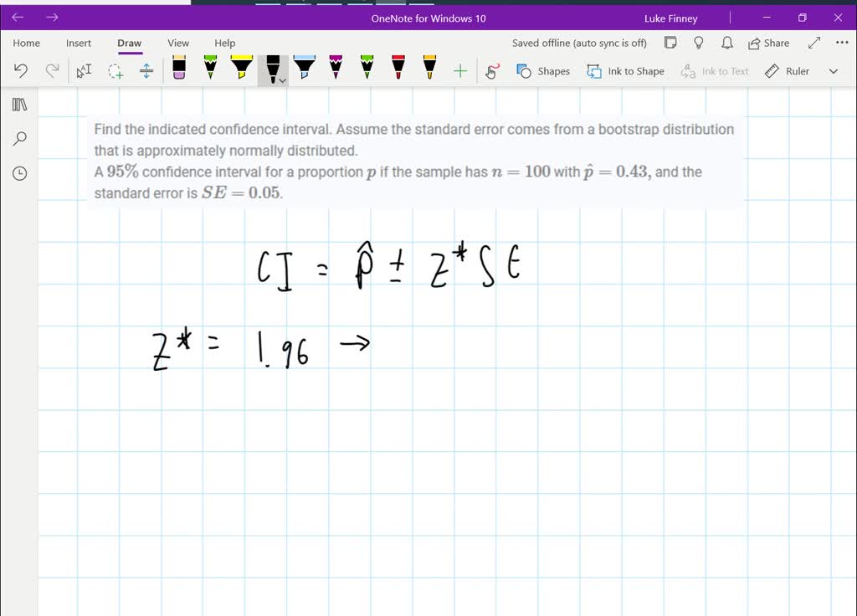This screenshot has width=857, height=616.
Task: Show Recent Notes from the sidebar
Action: (18, 173)
